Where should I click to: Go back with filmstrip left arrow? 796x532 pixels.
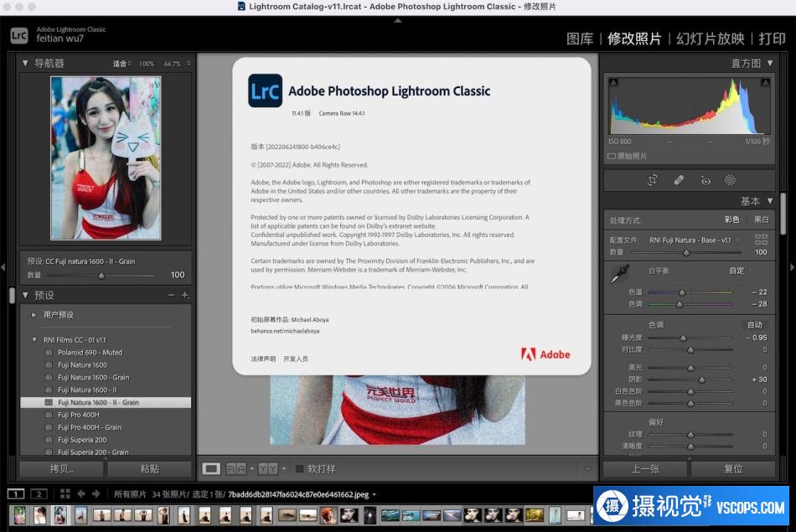(81, 494)
